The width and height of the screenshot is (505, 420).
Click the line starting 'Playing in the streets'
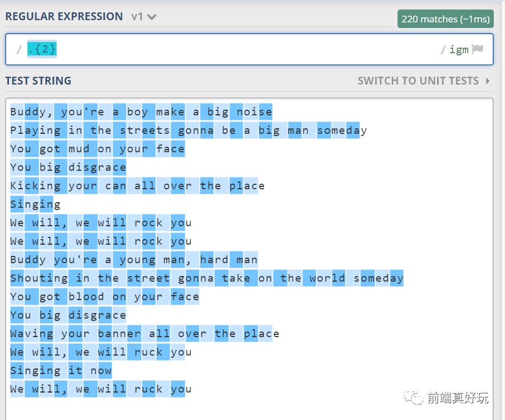coord(189,130)
